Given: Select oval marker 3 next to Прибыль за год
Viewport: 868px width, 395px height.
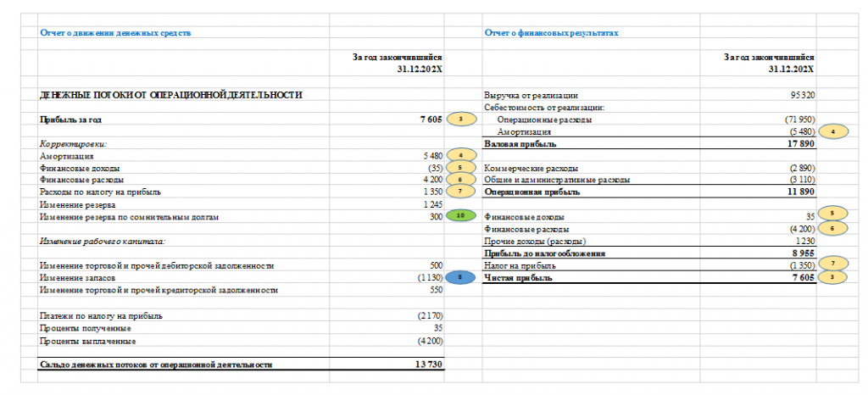Looking at the screenshot, I should 460,119.
